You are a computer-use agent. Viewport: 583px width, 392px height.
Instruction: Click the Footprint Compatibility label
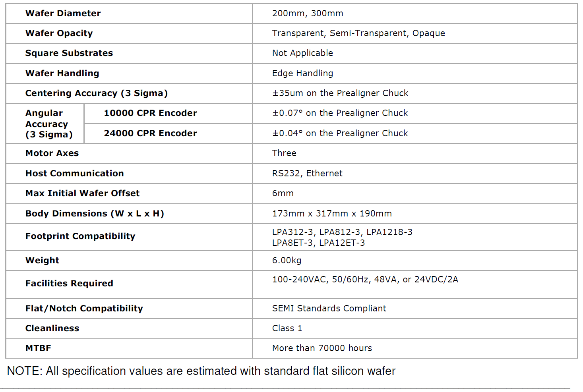tap(80, 236)
